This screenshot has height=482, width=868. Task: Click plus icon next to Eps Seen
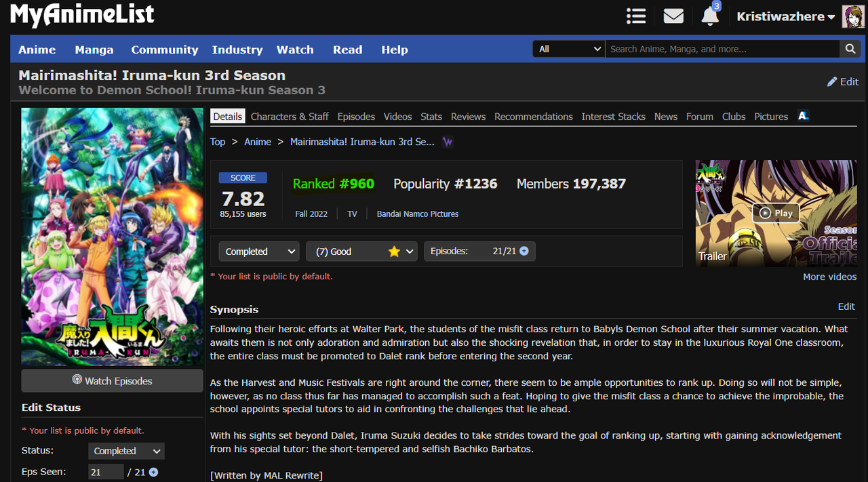(x=153, y=472)
